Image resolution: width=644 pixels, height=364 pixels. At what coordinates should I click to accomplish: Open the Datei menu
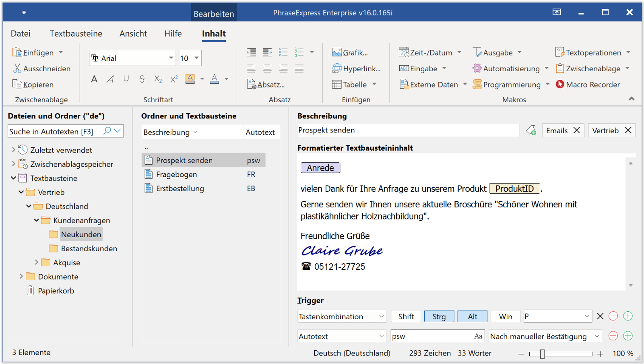pos(21,33)
